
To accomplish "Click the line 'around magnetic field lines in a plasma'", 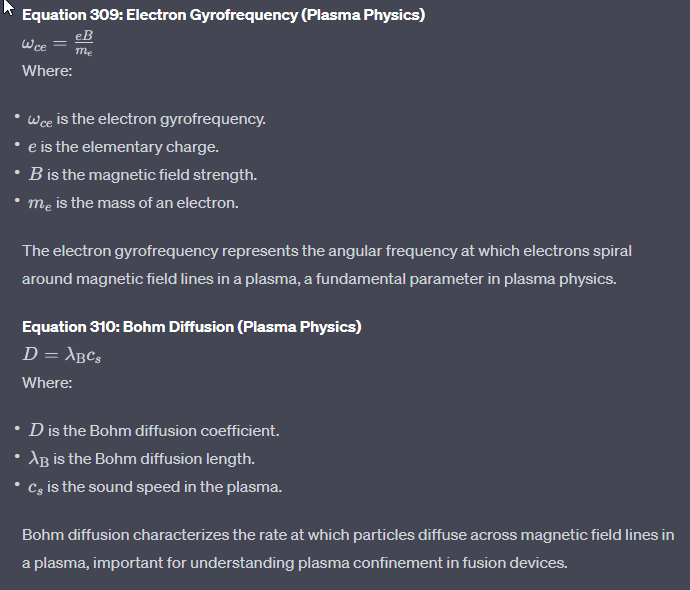I will point(161,278).
